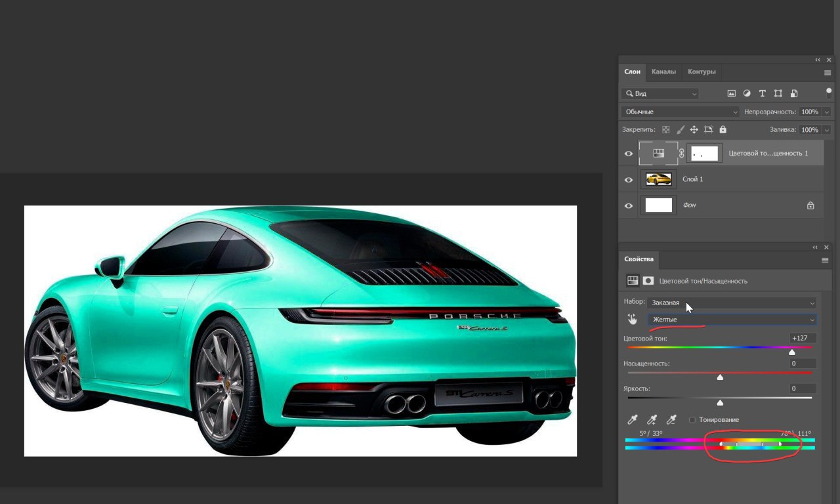Select the subtract-from-sample eyedropper
This screenshot has width=840, height=504.
(671, 419)
